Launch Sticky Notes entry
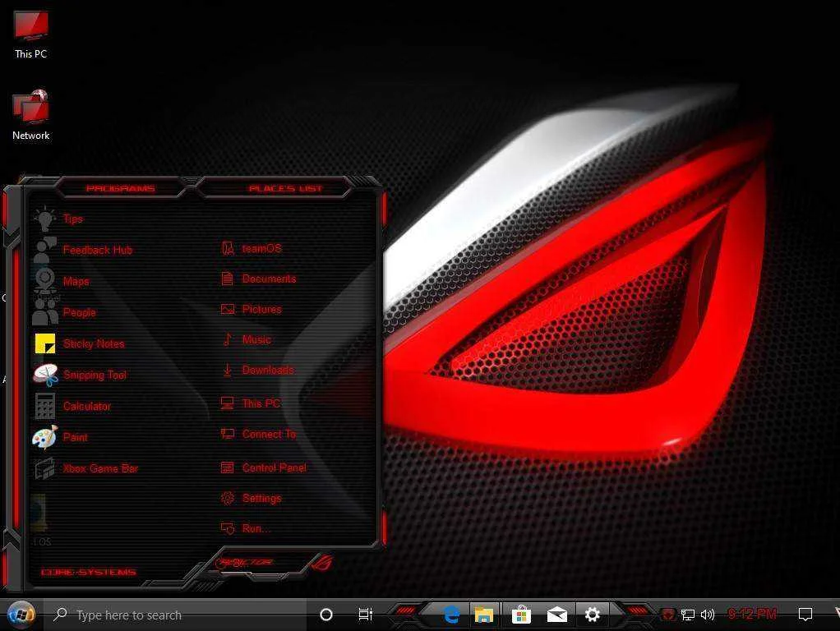The height and width of the screenshot is (631, 840). pos(94,343)
